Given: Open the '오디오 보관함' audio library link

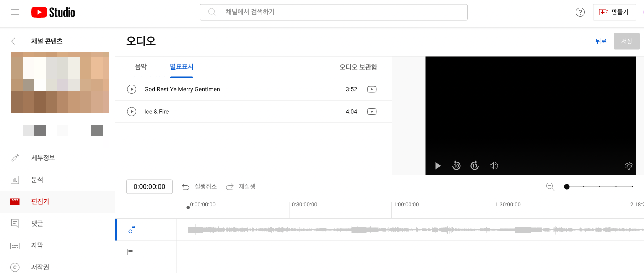Looking at the screenshot, I should [x=358, y=67].
